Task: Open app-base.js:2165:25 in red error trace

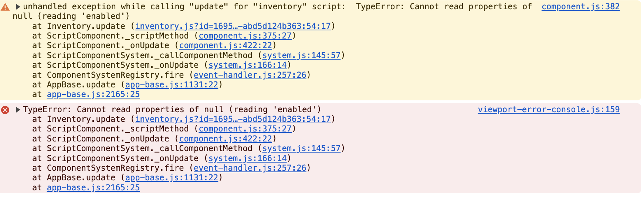Action: click(93, 188)
